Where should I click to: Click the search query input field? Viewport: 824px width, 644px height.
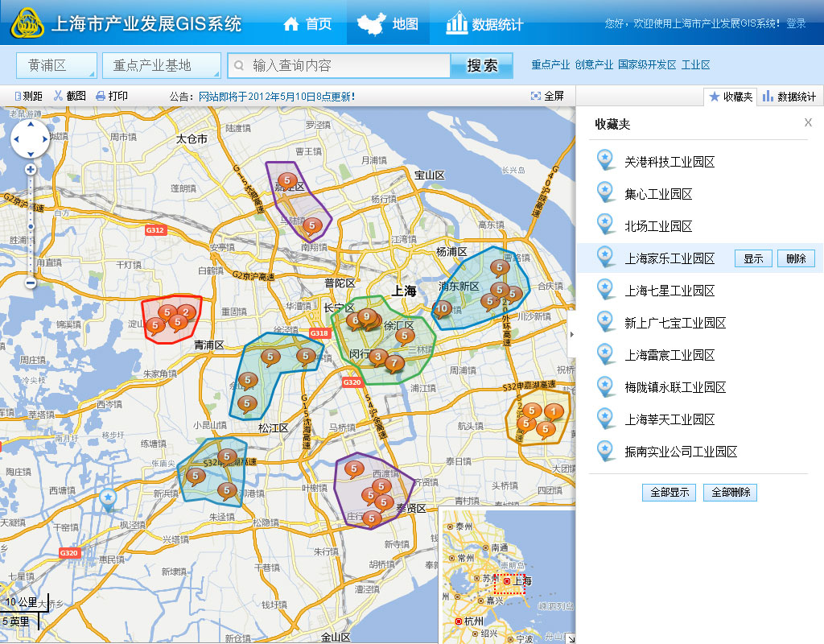click(x=346, y=66)
